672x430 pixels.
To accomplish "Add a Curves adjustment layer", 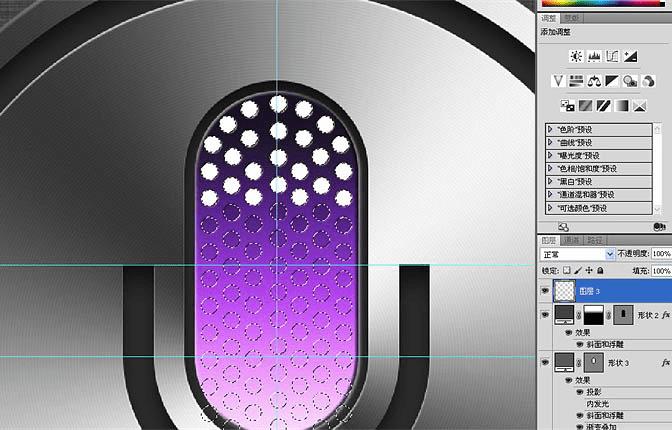I will [x=612, y=56].
